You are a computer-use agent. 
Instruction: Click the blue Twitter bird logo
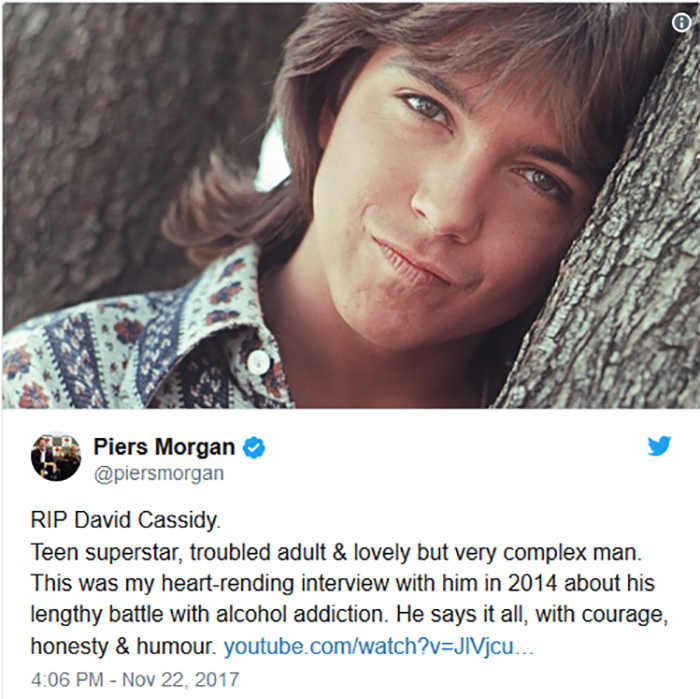point(659,445)
